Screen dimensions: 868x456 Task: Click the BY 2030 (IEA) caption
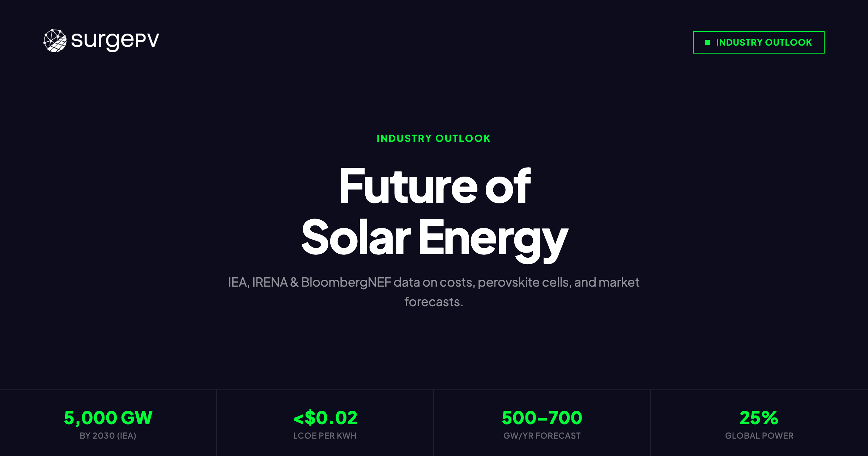pos(108,436)
